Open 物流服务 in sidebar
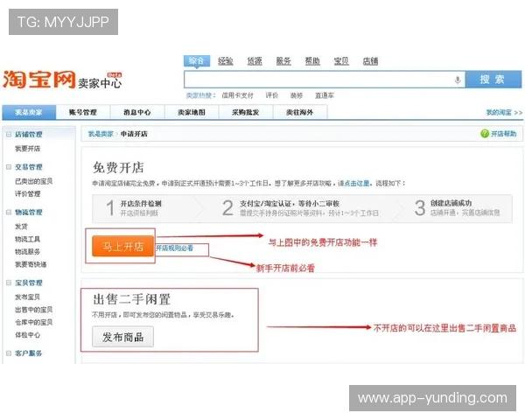 pyautogui.click(x=27, y=251)
